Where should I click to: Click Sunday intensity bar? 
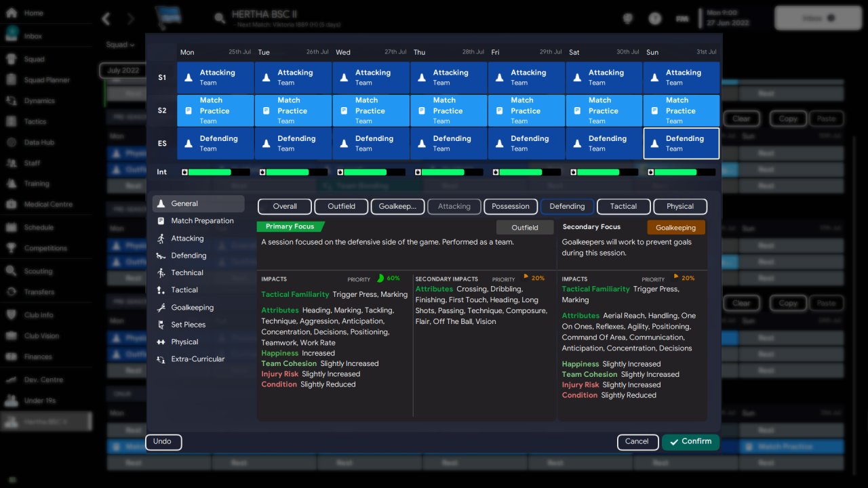click(x=682, y=172)
